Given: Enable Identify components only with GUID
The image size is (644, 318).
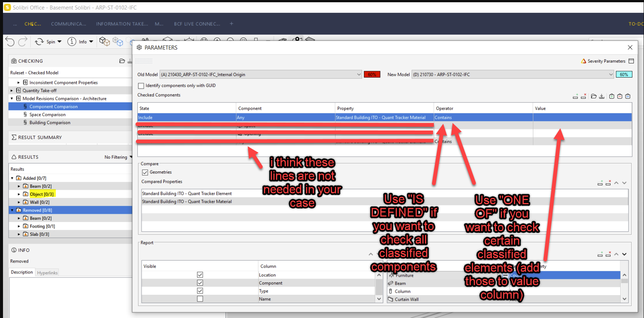Looking at the screenshot, I should pyautogui.click(x=141, y=86).
